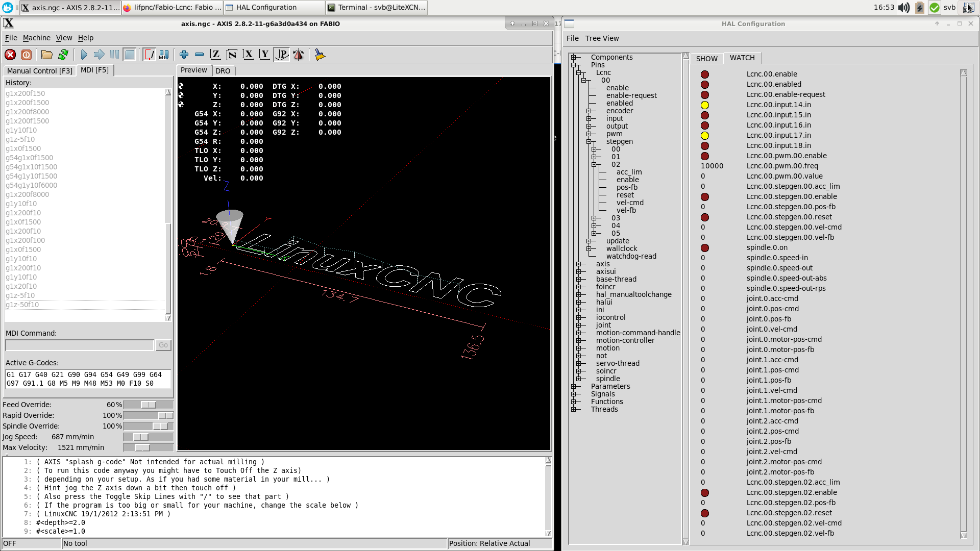The height and width of the screenshot is (551, 980).
Task: Set X side view
Action: (x=248, y=55)
